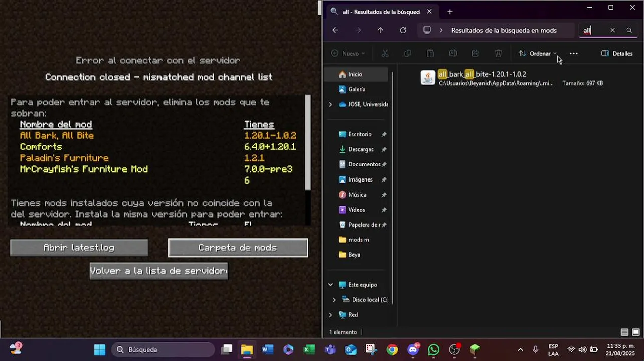
Task: Select Inicio in navigation pane
Action: coord(356,74)
